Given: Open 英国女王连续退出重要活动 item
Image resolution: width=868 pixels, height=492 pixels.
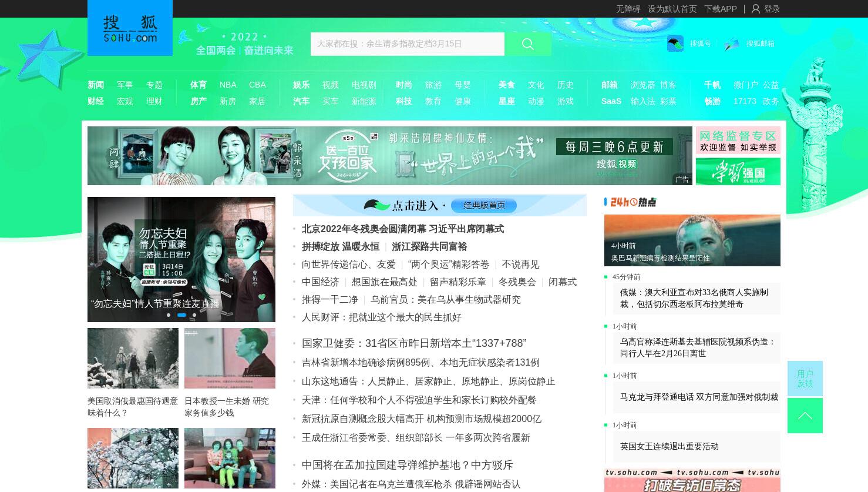Looking at the screenshot, I should pos(697,446).
